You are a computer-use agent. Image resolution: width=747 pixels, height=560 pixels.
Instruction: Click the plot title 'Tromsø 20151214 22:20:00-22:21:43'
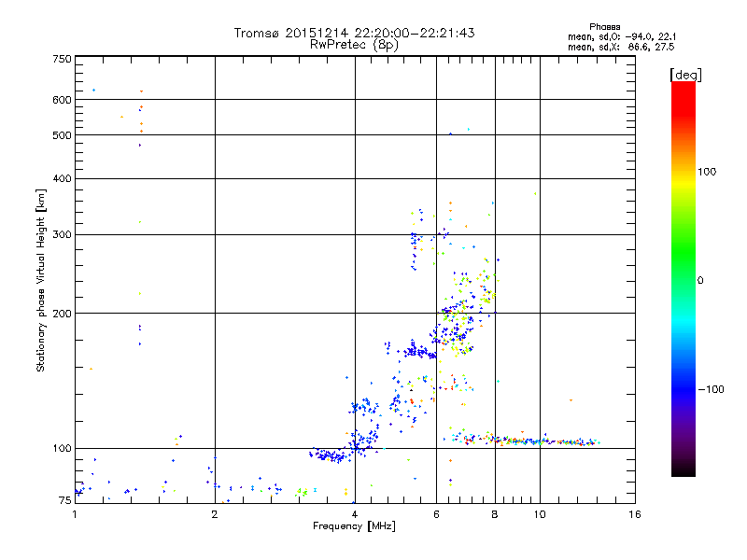354,33
